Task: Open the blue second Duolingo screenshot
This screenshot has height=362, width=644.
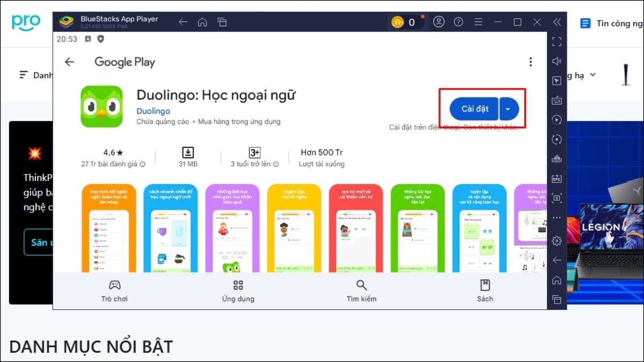Action: (171, 228)
